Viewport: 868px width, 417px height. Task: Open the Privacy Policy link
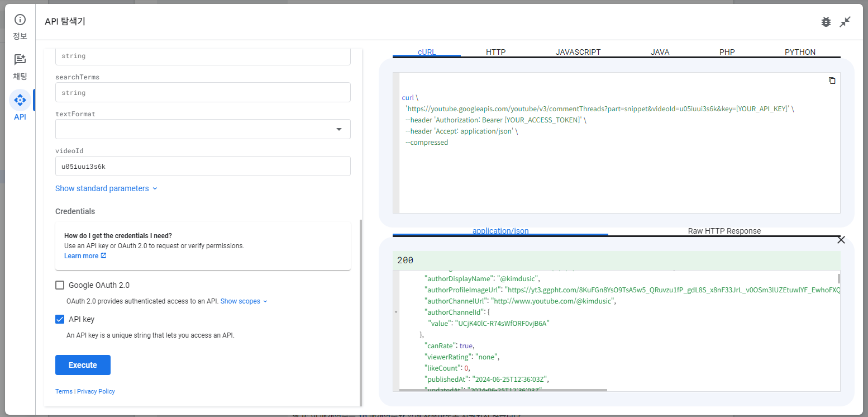(96, 391)
